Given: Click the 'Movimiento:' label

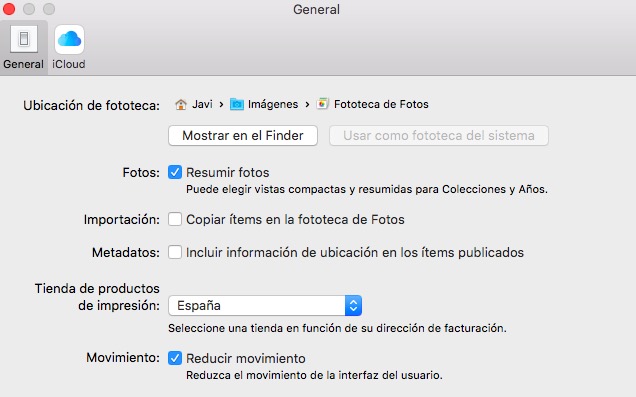Looking at the screenshot, I should click(x=123, y=358).
